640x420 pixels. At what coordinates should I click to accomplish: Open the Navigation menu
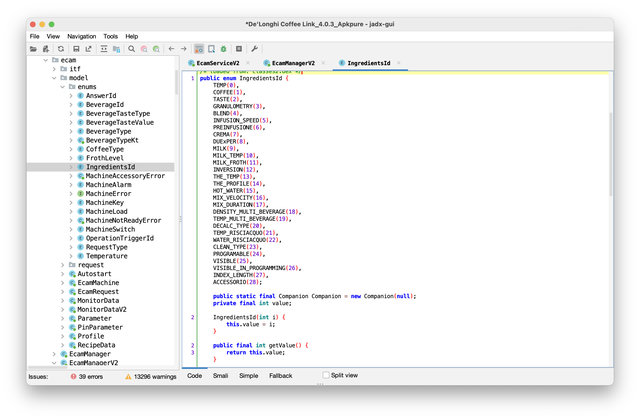82,36
